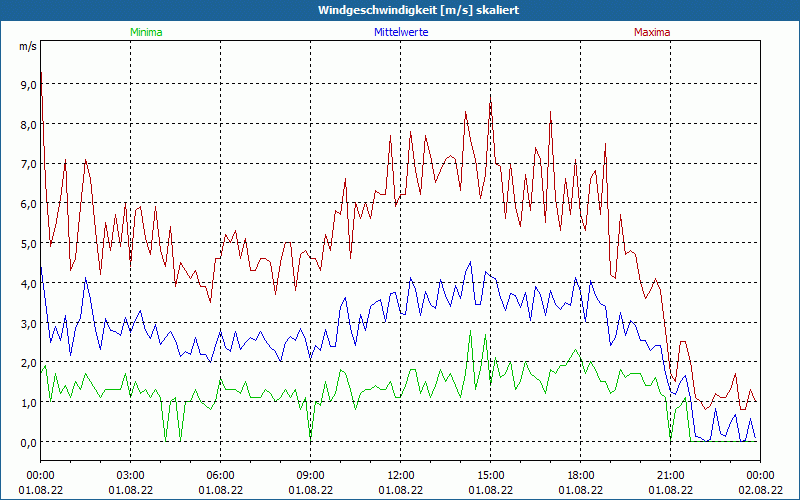Click the '18:00' time axis label
The width and height of the screenshot is (800, 500).
pos(581,476)
